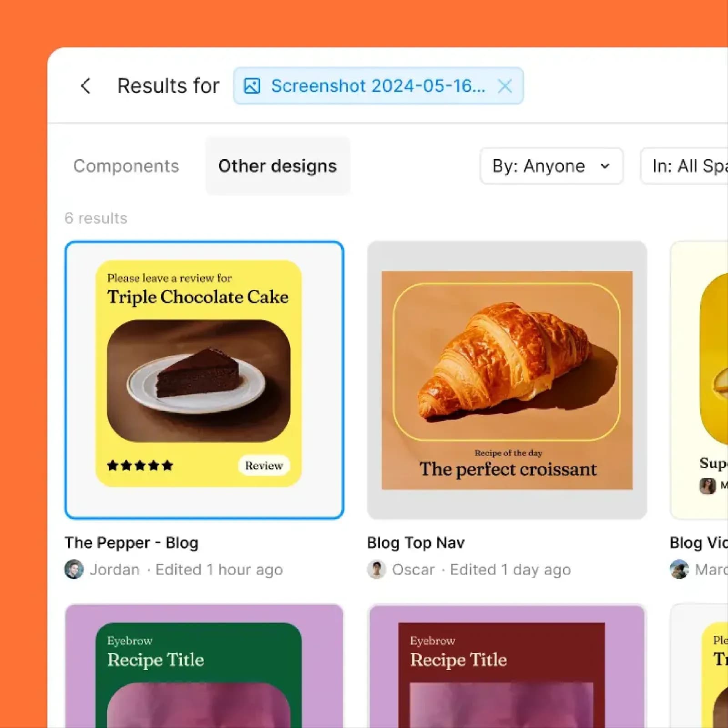Switch to the Components tab
Viewport: 728px width, 728px height.
tap(126, 166)
